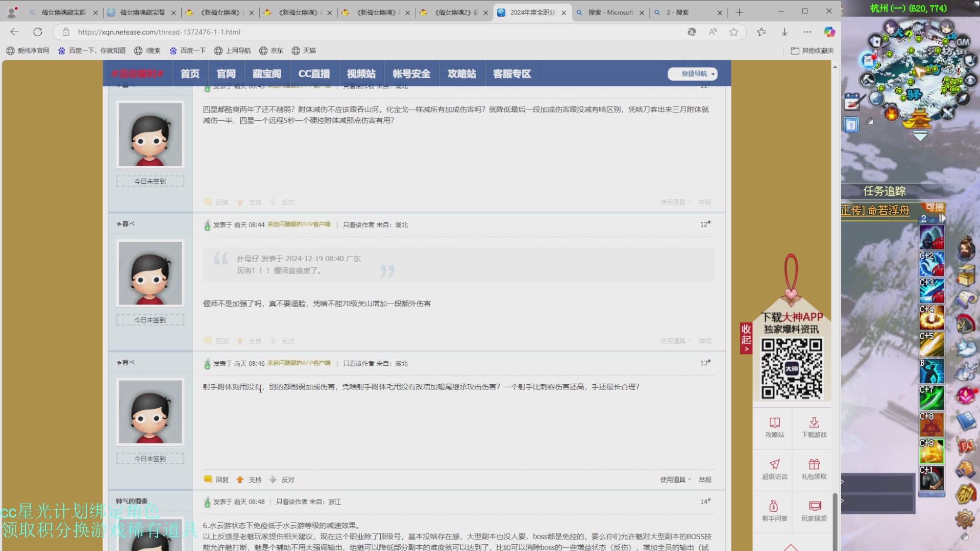980x551 pixels.
Task: Click post number 12#
Action: click(705, 224)
